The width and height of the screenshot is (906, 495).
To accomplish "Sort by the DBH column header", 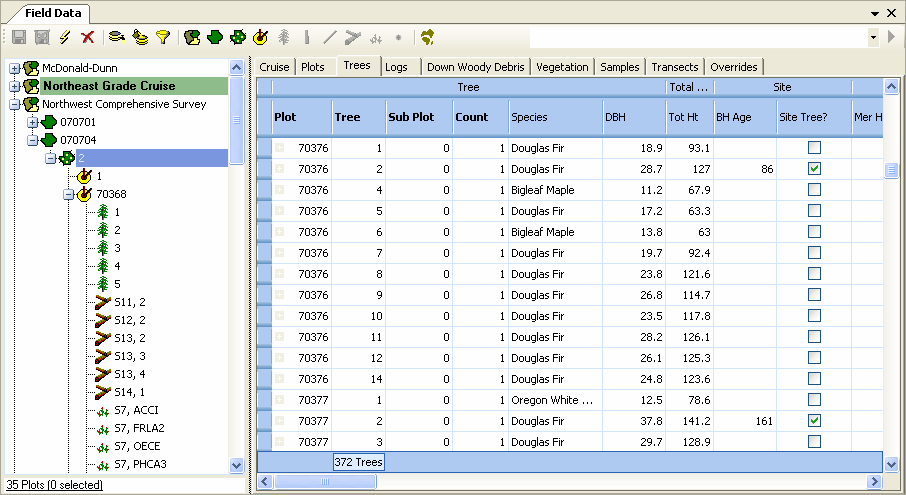I will pyautogui.click(x=634, y=117).
